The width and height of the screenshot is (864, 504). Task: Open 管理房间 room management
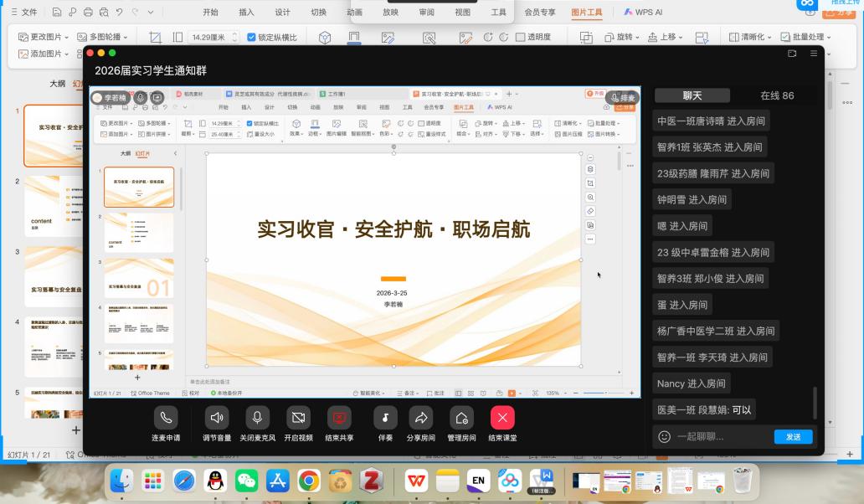(461, 418)
